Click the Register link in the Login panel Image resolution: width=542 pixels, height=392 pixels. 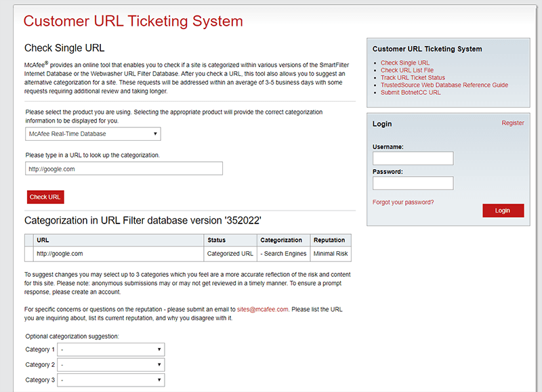click(513, 123)
